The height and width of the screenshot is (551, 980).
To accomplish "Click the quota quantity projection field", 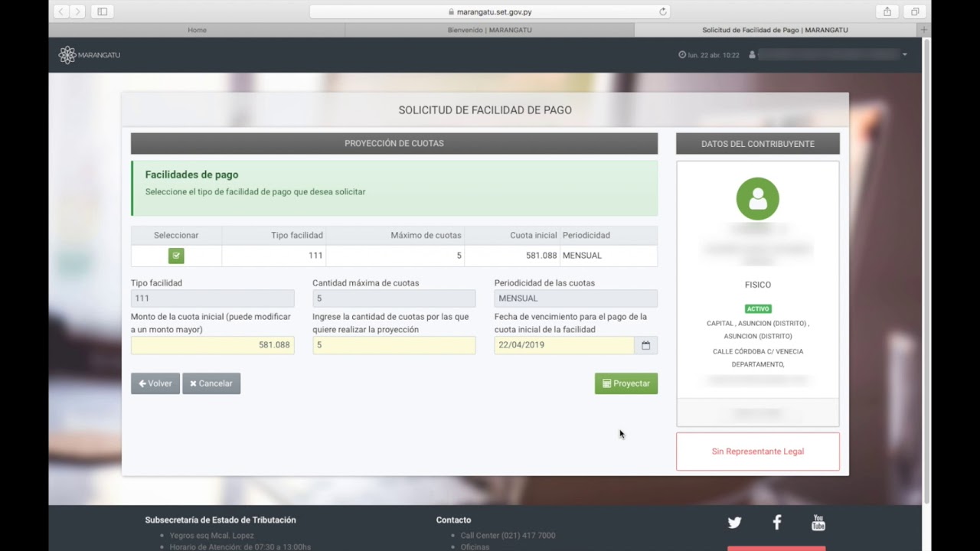I will click(394, 345).
